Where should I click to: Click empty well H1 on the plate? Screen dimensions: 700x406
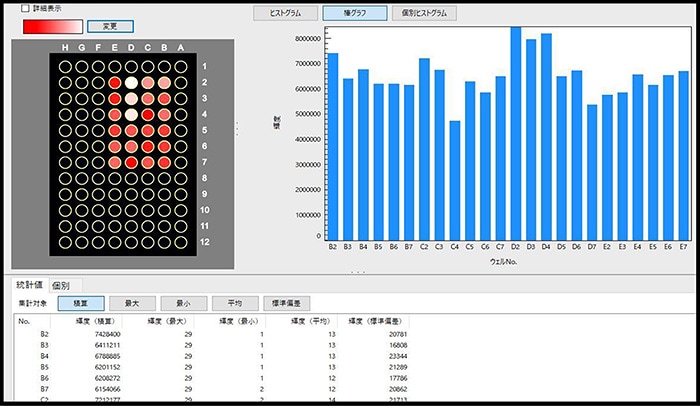click(x=66, y=67)
